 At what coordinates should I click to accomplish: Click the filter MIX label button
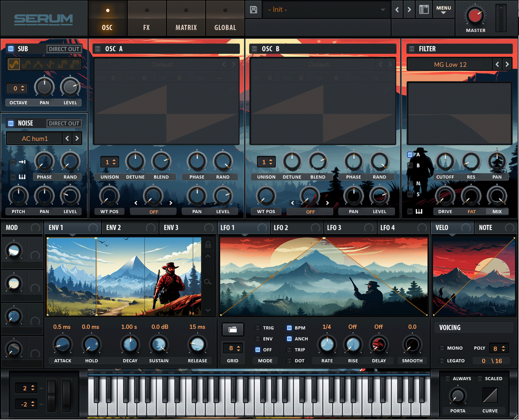click(x=497, y=212)
